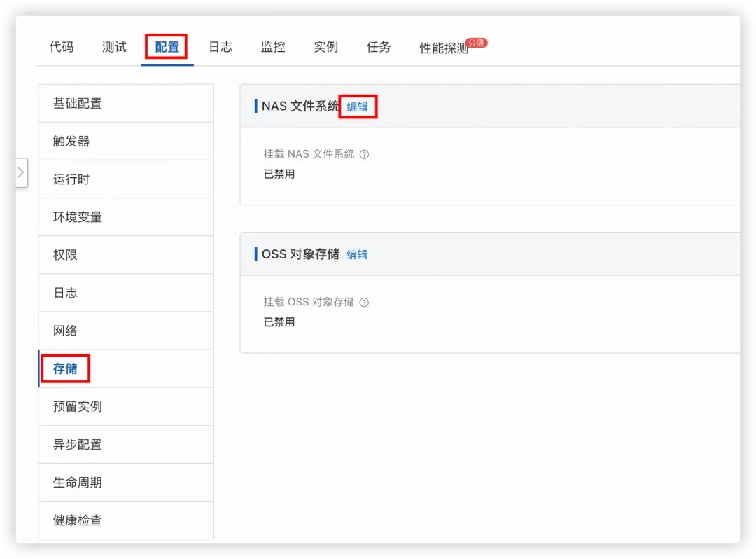Viewport: 756px width, 559px height.
Task: Switch to the 监控 tab
Action: [273, 47]
